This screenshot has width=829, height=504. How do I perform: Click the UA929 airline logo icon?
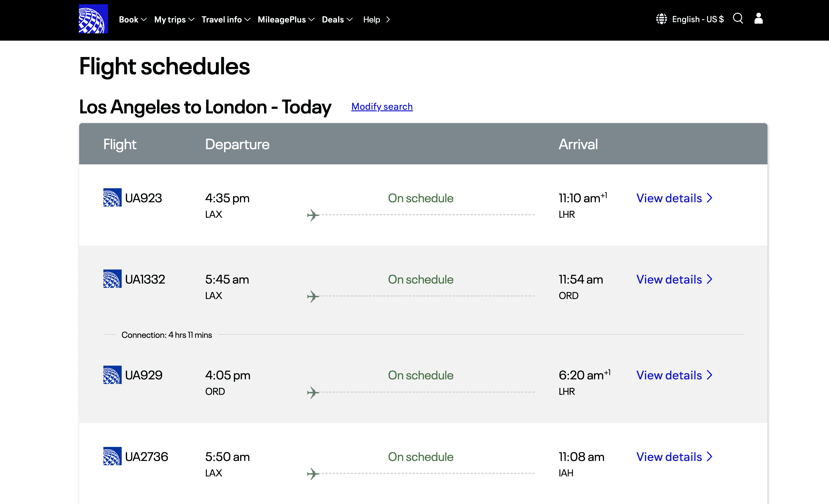(112, 375)
